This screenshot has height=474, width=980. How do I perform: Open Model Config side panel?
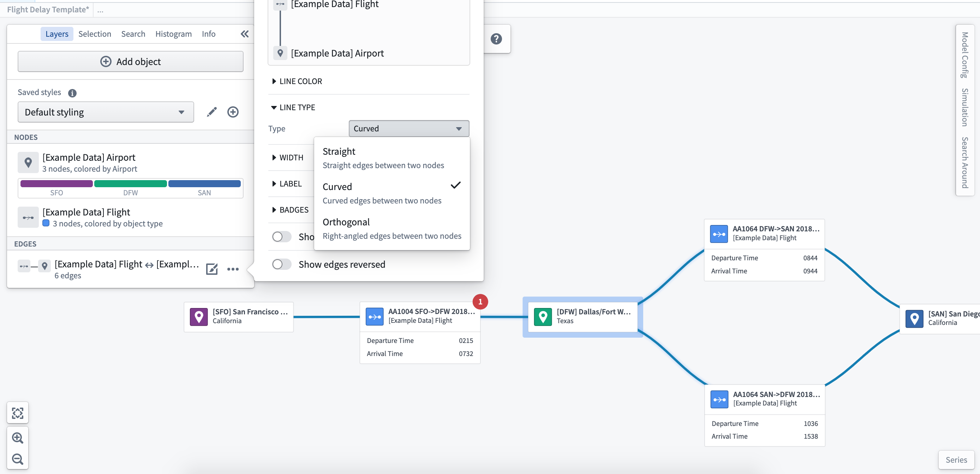click(x=965, y=55)
